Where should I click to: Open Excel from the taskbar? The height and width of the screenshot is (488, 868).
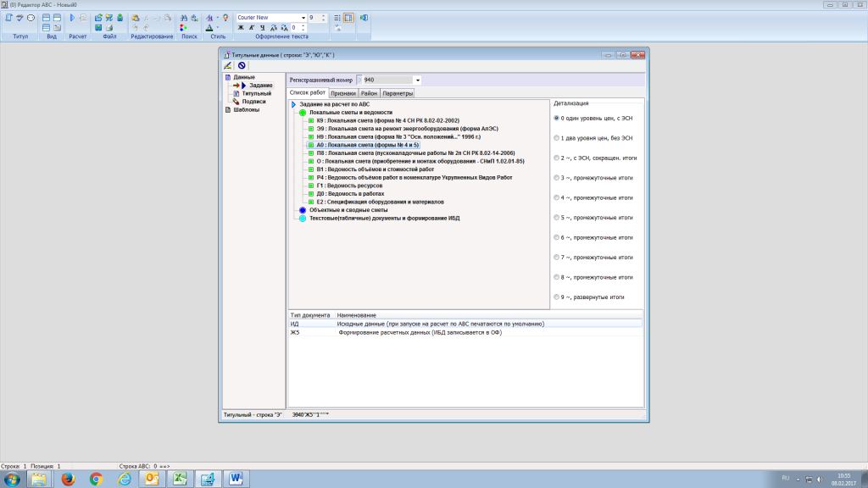(180, 479)
